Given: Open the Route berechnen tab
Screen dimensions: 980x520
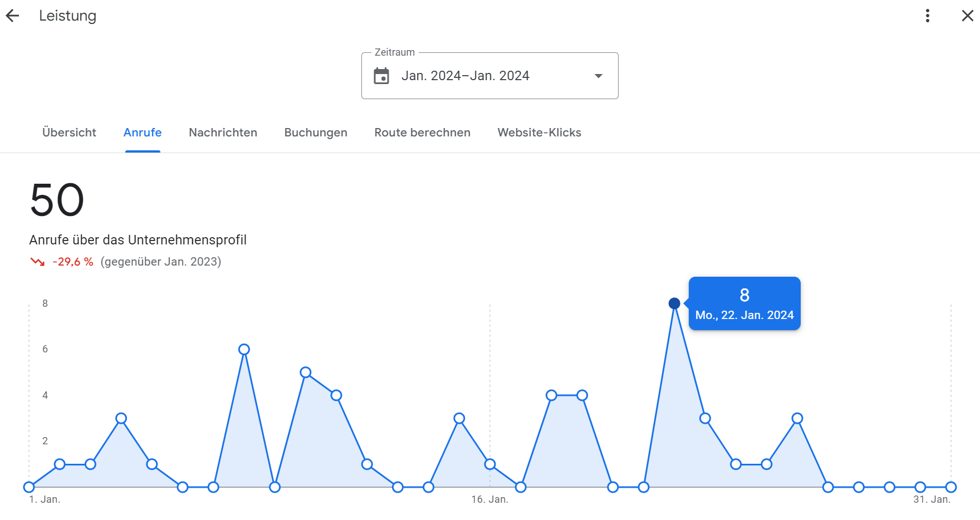Looking at the screenshot, I should pyautogui.click(x=422, y=133).
